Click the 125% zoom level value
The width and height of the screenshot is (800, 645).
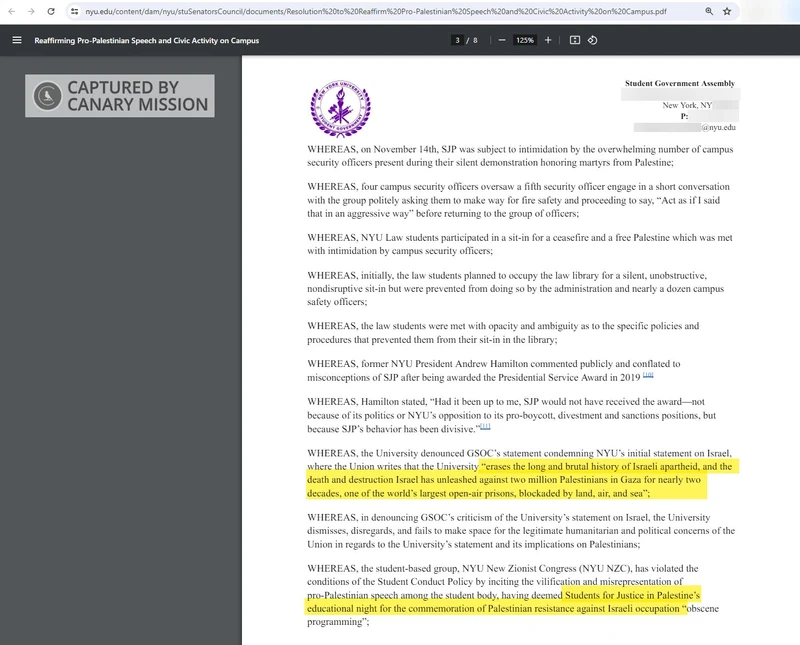527,41
